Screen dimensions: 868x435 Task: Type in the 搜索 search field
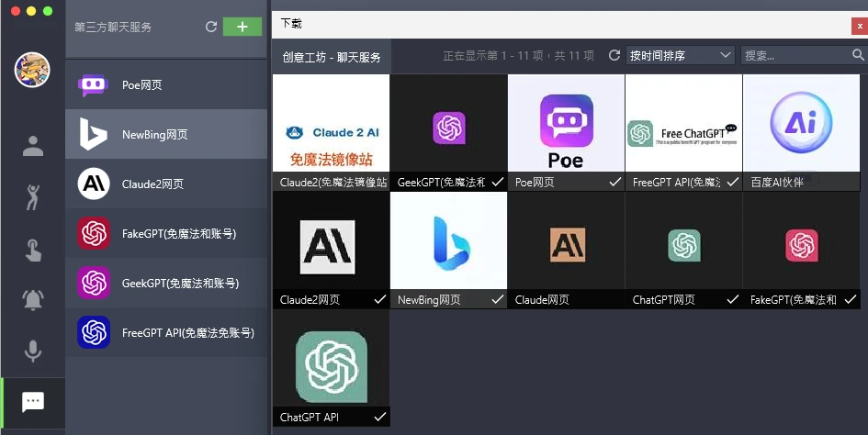pos(795,56)
